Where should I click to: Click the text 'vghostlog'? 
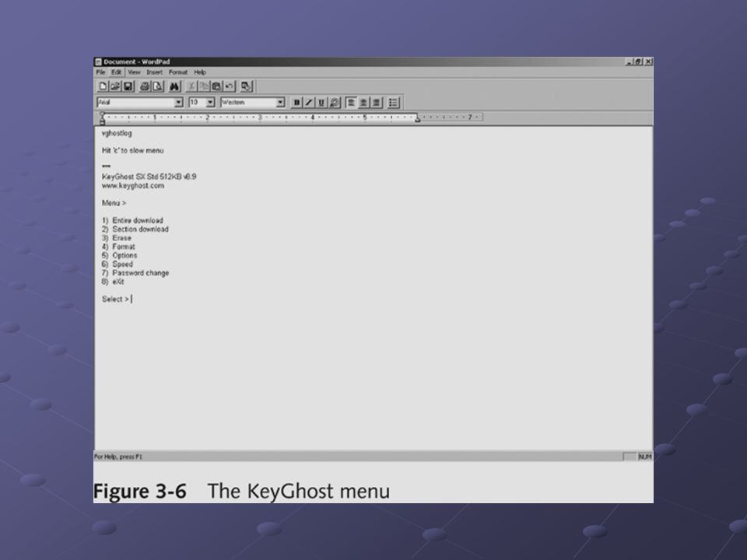[x=117, y=133]
